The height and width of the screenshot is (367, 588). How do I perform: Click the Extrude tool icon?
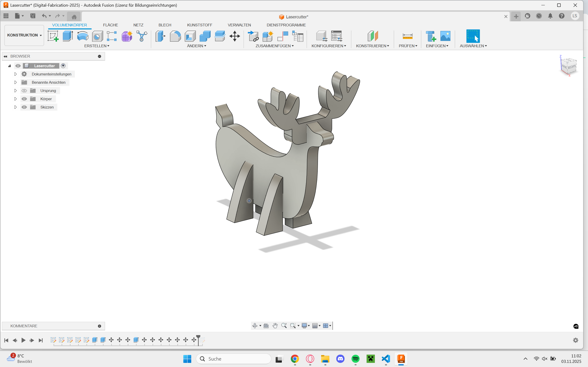coord(68,36)
